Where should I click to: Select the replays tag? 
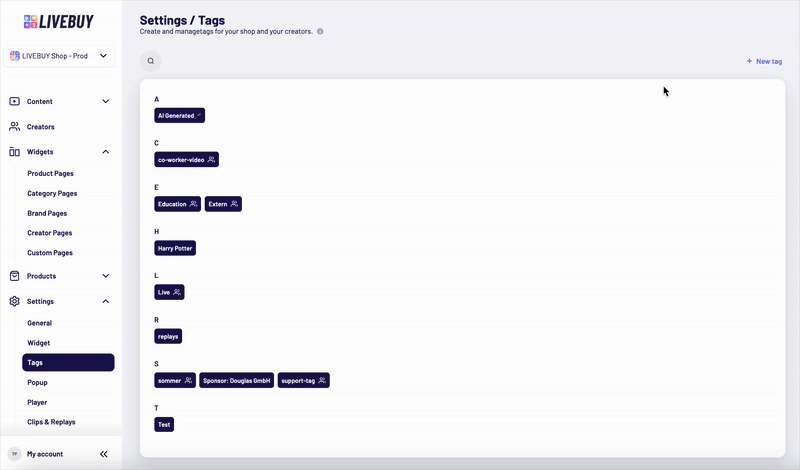click(x=168, y=336)
